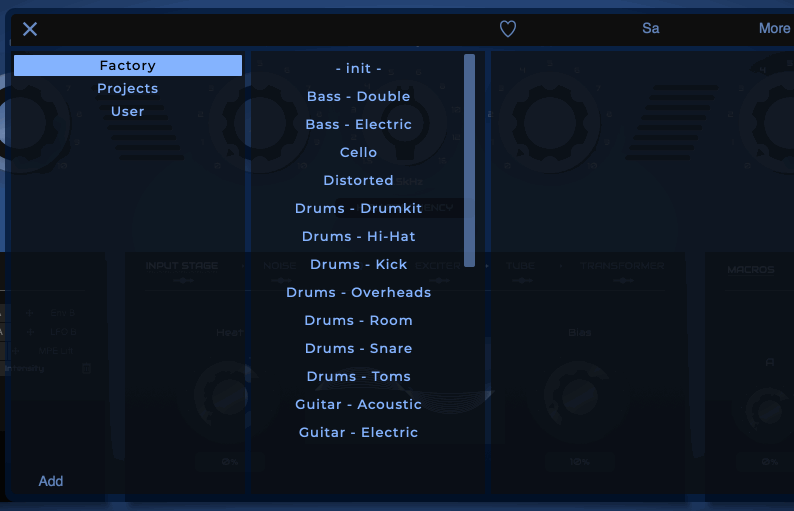Open the Projects preset category
This screenshot has height=511, width=794.
pyautogui.click(x=128, y=89)
